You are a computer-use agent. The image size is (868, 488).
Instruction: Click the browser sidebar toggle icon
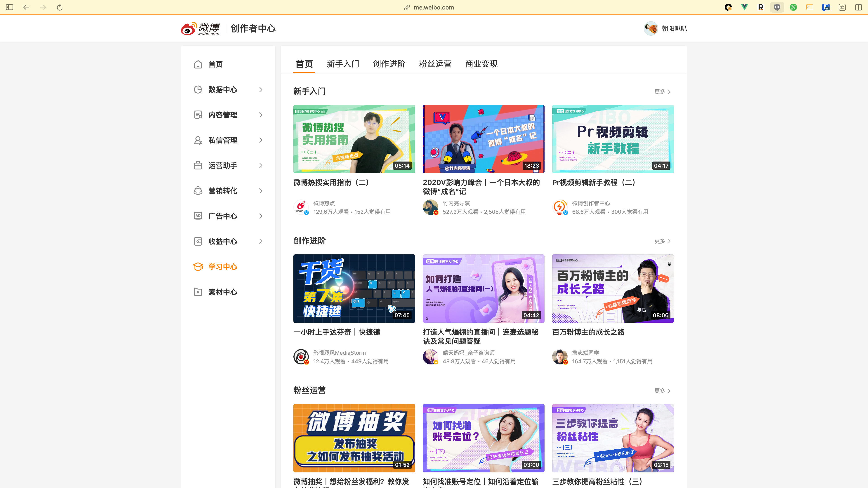tap(9, 7)
